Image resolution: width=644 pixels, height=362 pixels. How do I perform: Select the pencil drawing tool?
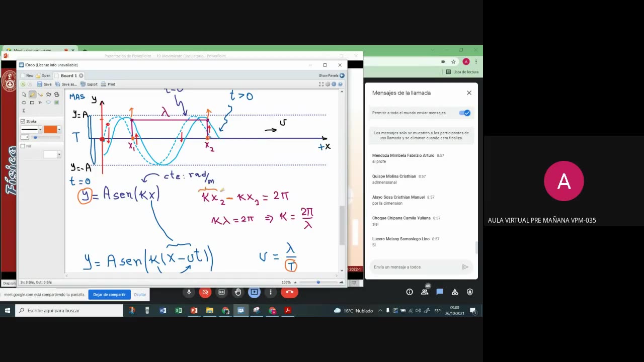pos(32,95)
